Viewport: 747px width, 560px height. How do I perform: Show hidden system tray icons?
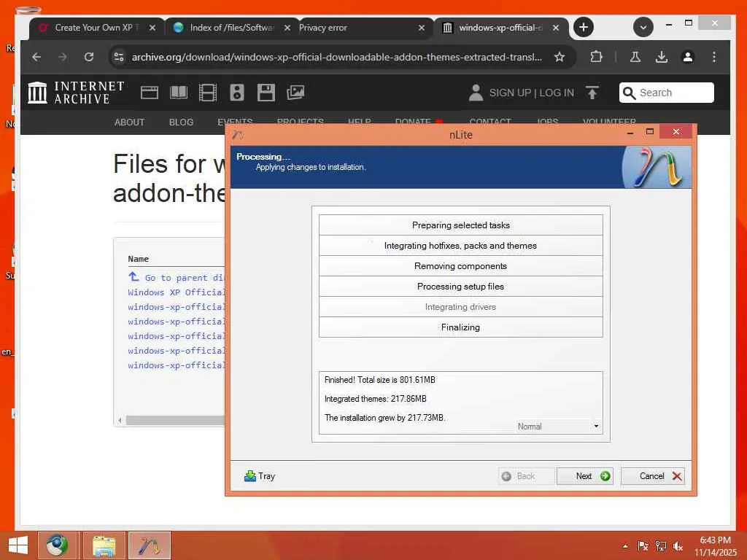point(625,546)
